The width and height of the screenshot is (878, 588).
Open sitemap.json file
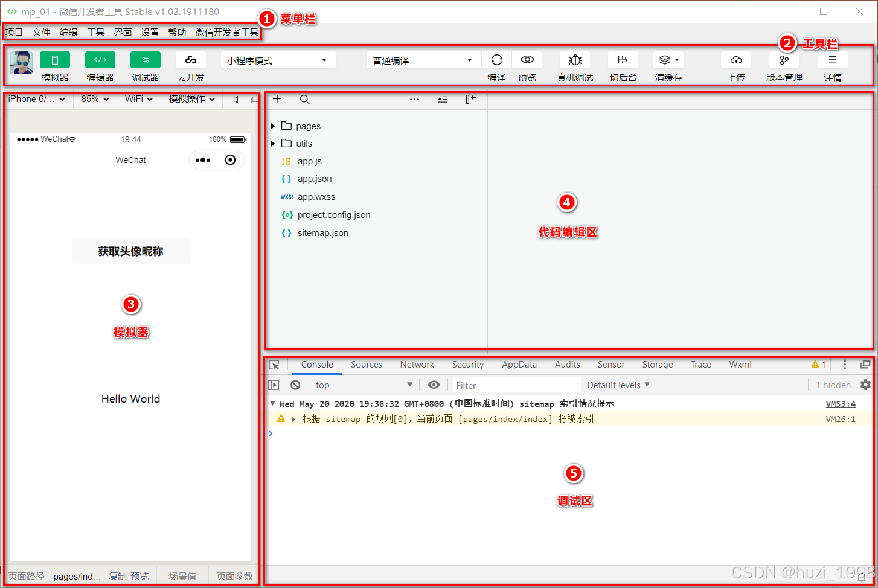322,233
